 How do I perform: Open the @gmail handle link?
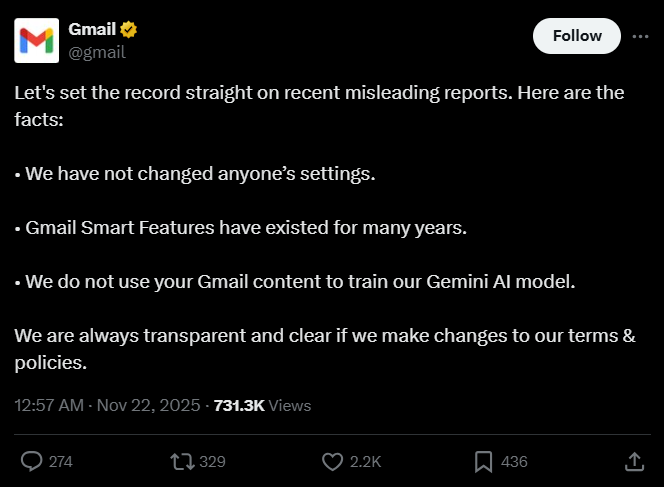(96, 52)
